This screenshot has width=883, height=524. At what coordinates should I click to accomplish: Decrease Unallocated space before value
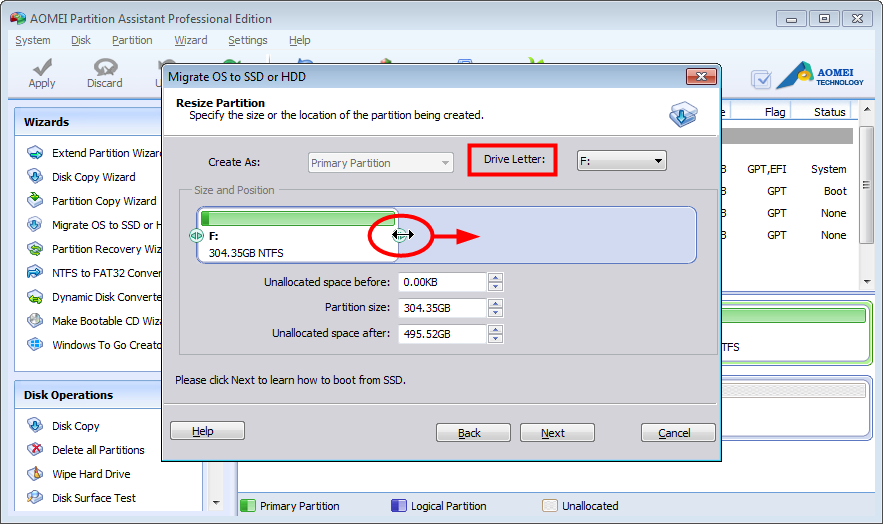click(496, 286)
